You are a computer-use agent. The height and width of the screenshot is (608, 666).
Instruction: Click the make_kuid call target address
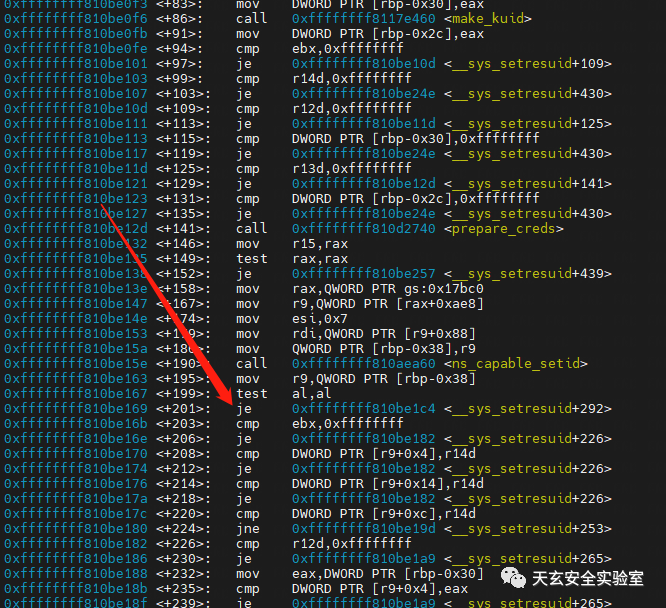click(x=364, y=19)
